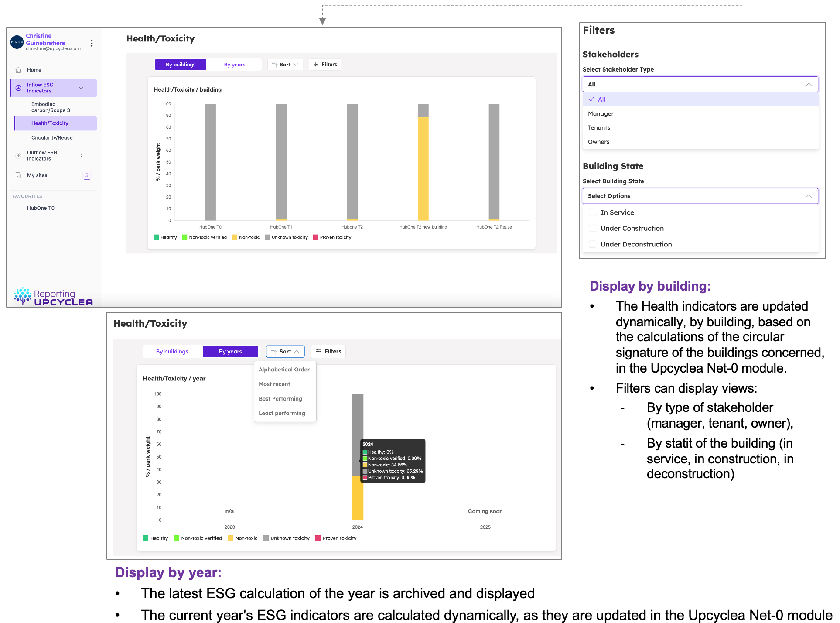Screen dimensions: 840x623
Task: Switch to By buildings tab in year view
Action: coord(172,352)
